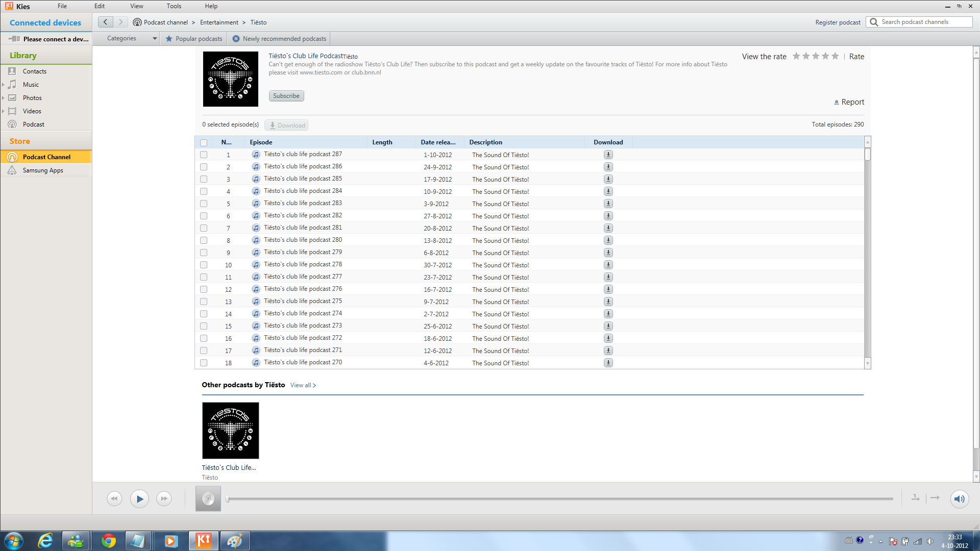Click the download icon for podcast 287
The image size is (980, 551).
(608, 155)
